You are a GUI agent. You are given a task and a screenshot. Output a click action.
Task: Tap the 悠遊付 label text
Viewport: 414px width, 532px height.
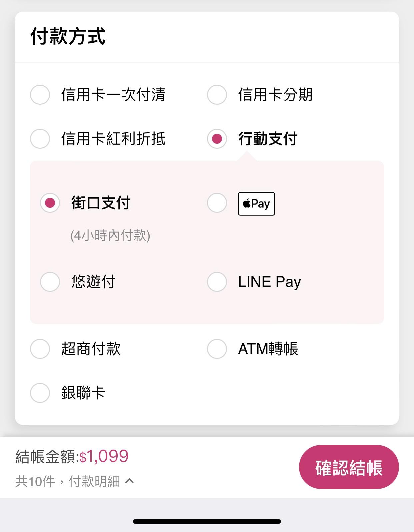click(93, 282)
